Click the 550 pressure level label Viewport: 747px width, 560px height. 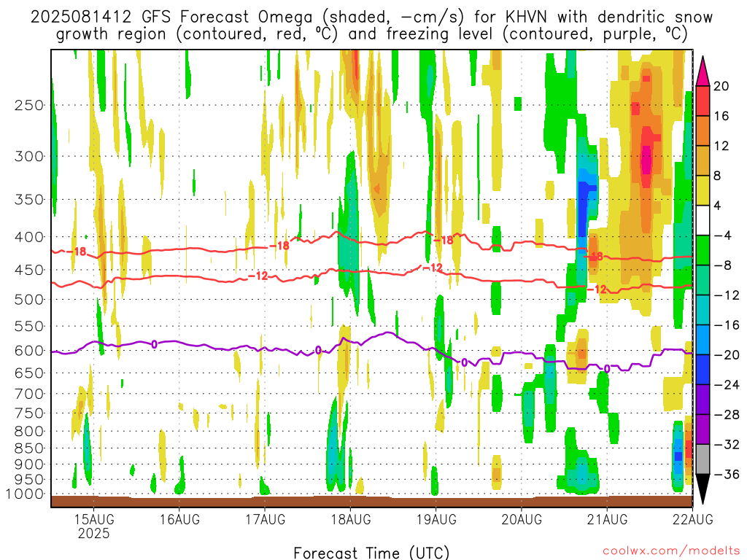pyautogui.click(x=29, y=326)
